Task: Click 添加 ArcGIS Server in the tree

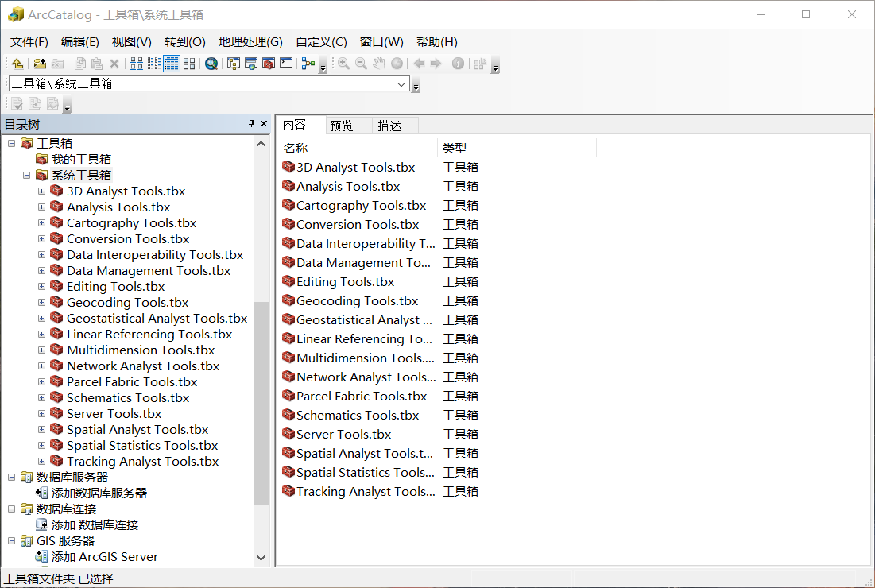Action: click(x=105, y=557)
